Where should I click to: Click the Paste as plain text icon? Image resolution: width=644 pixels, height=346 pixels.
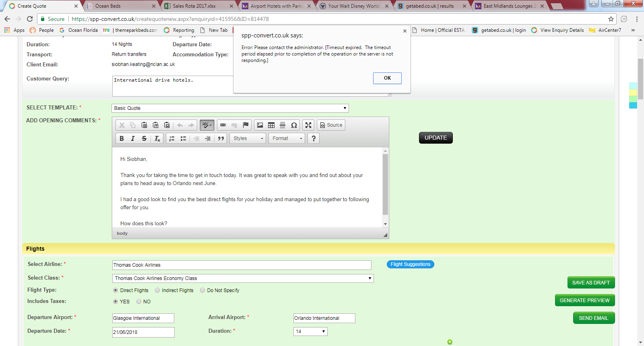[x=155, y=125]
